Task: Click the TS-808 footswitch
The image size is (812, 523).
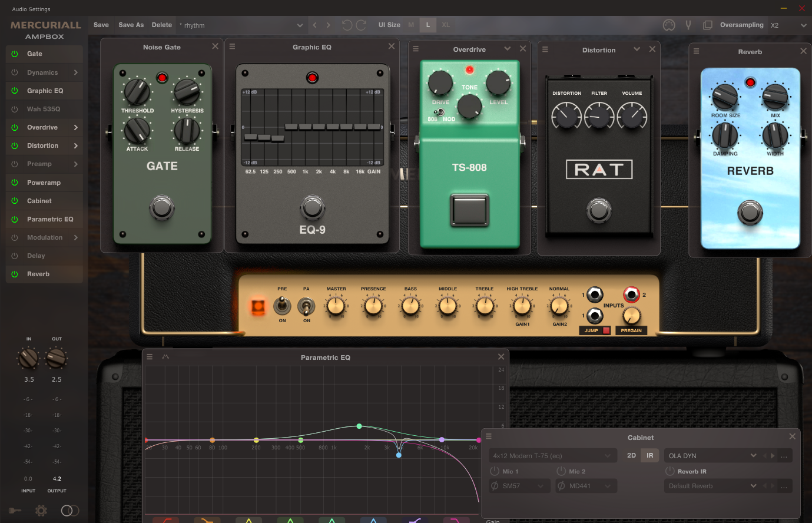Action: pos(469,210)
